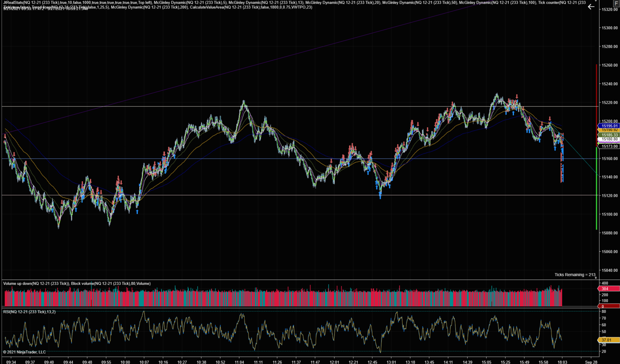Click the 400 volume axis label
620x364 pixels.
(605, 283)
